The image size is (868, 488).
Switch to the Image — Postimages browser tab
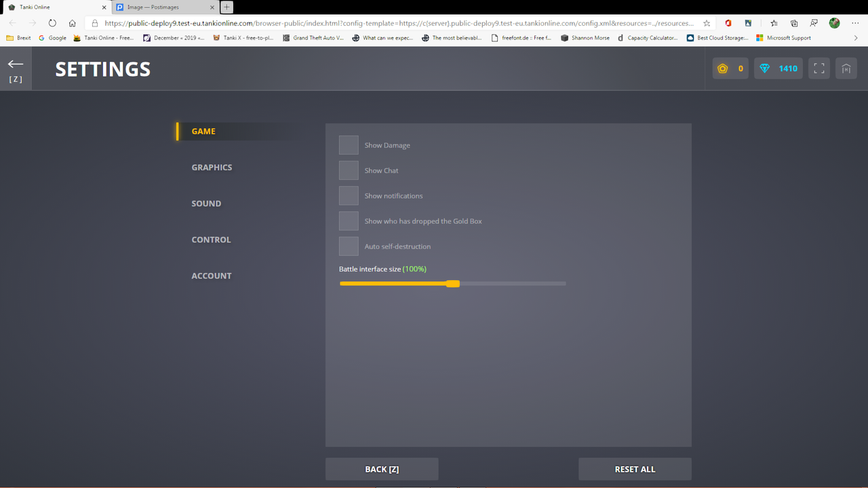click(165, 7)
